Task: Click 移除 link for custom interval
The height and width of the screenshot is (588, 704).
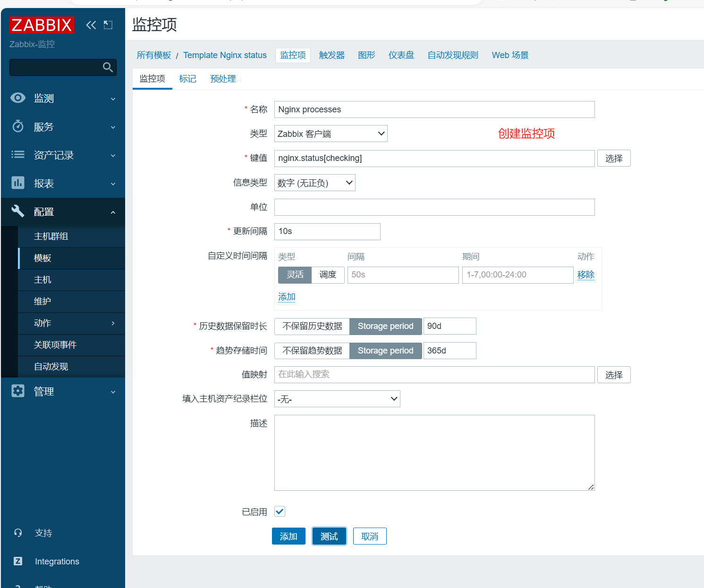Action: (585, 275)
